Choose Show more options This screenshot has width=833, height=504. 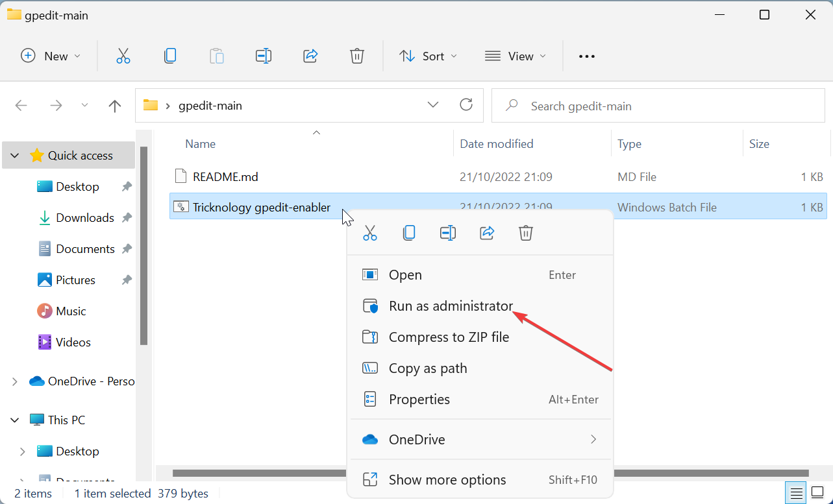pos(480,480)
